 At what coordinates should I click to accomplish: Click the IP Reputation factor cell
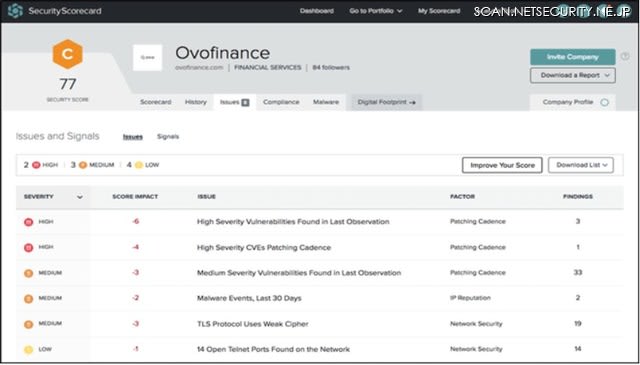[470, 298]
